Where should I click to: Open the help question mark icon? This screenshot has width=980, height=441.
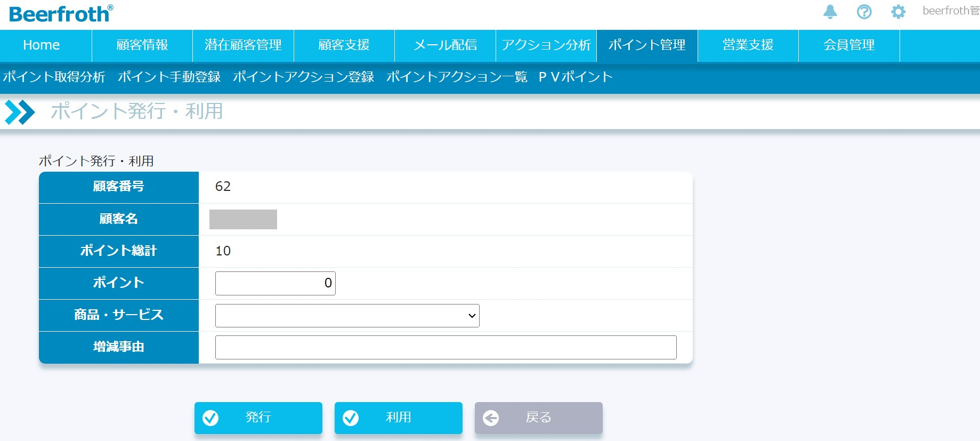click(864, 12)
